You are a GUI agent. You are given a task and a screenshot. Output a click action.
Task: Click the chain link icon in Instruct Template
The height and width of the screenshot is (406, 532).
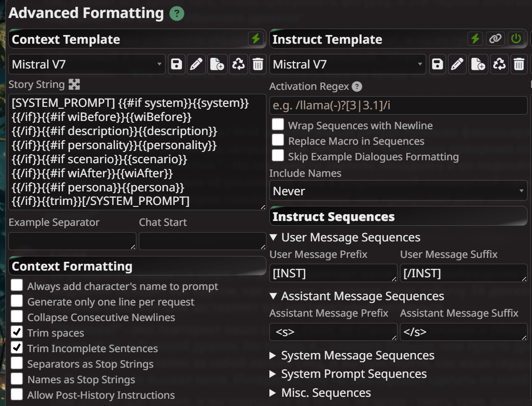click(496, 39)
